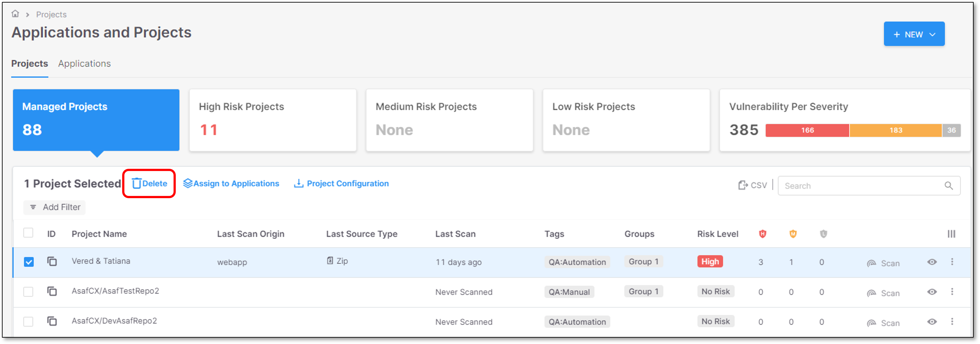
Task: Open the AsafCX/AsafTestRepo2 project name
Action: point(115,291)
